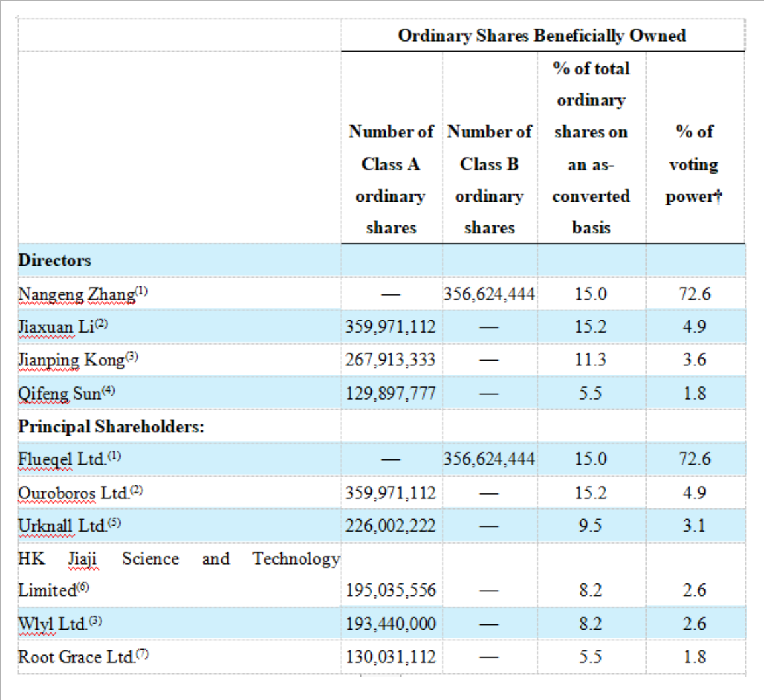Click Urknall Ltd.'s share count 226,002,222

click(x=391, y=526)
